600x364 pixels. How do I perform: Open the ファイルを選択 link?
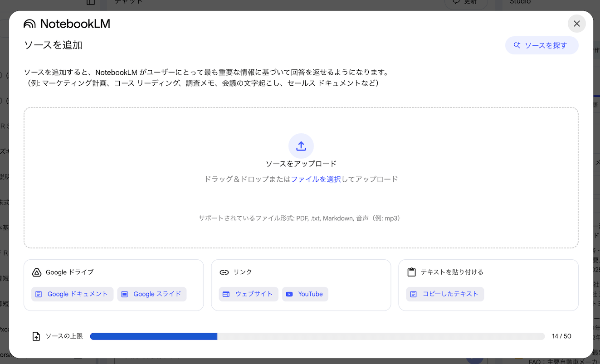tap(316, 179)
